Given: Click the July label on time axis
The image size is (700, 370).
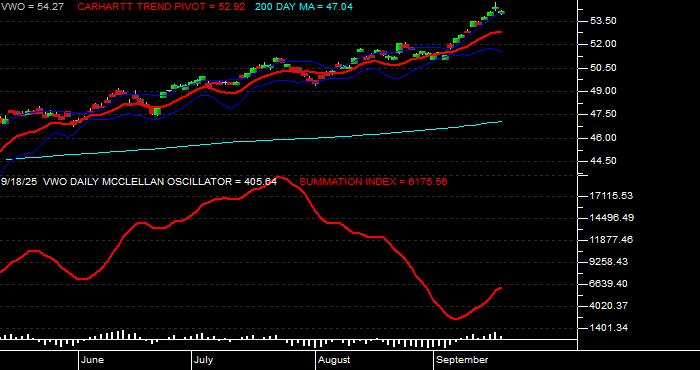Looking at the screenshot, I should [204, 360].
